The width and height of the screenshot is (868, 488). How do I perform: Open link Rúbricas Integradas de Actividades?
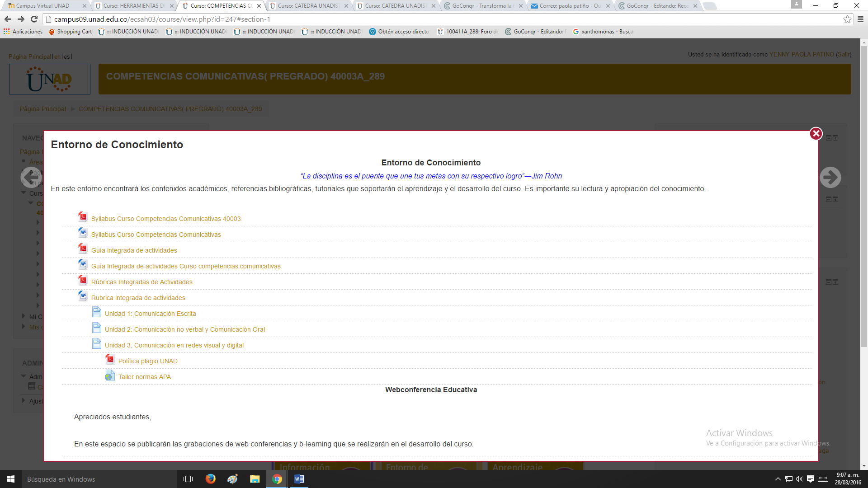pyautogui.click(x=142, y=282)
